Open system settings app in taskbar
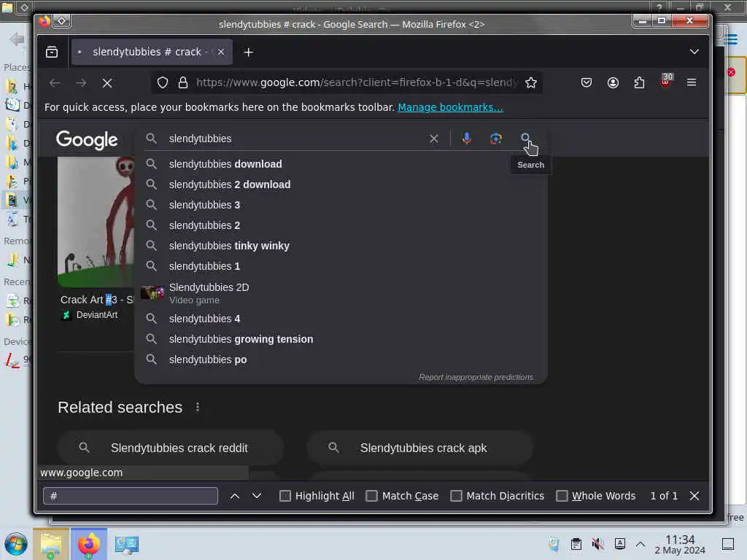Image resolution: width=747 pixels, height=560 pixels. point(127,544)
